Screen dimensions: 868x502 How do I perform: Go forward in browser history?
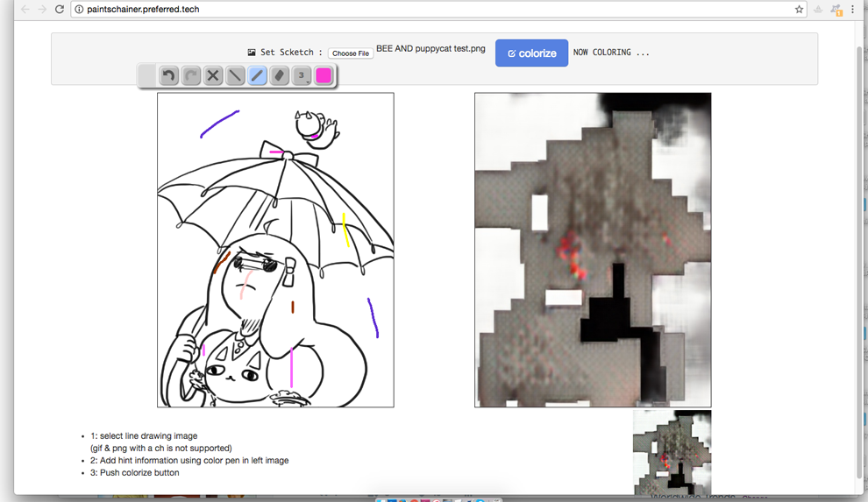click(x=42, y=9)
